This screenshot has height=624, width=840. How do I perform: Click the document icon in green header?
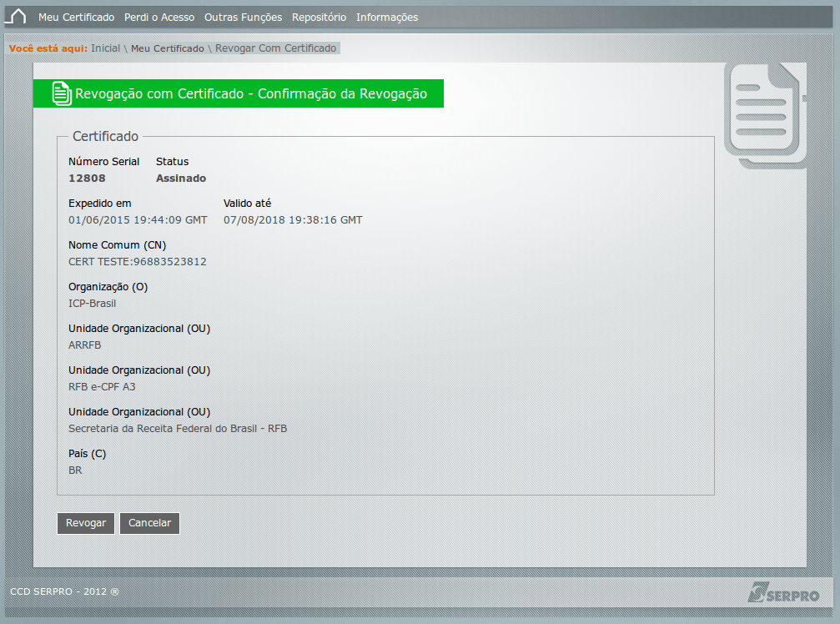(62, 93)
